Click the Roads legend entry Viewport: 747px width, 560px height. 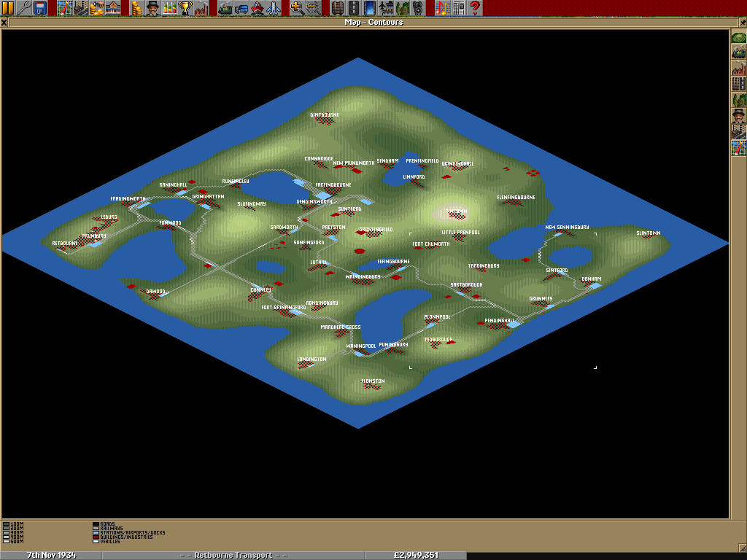point(104,524)
